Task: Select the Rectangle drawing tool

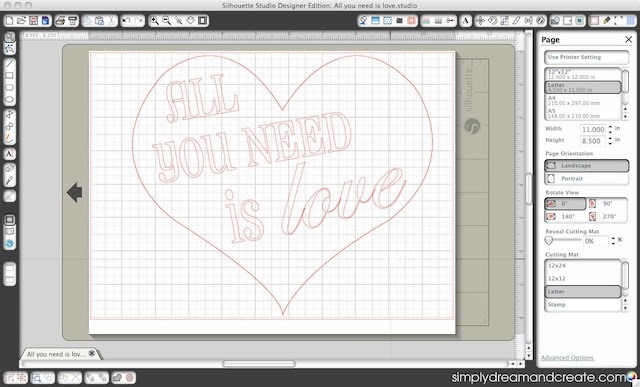Action: [9, 76]
